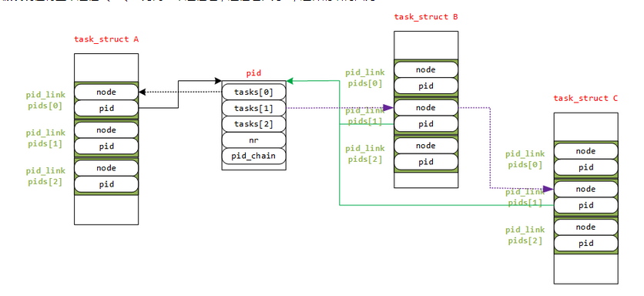Click the task_struct B title text
The image size is (644, 296).
point(426,17)
